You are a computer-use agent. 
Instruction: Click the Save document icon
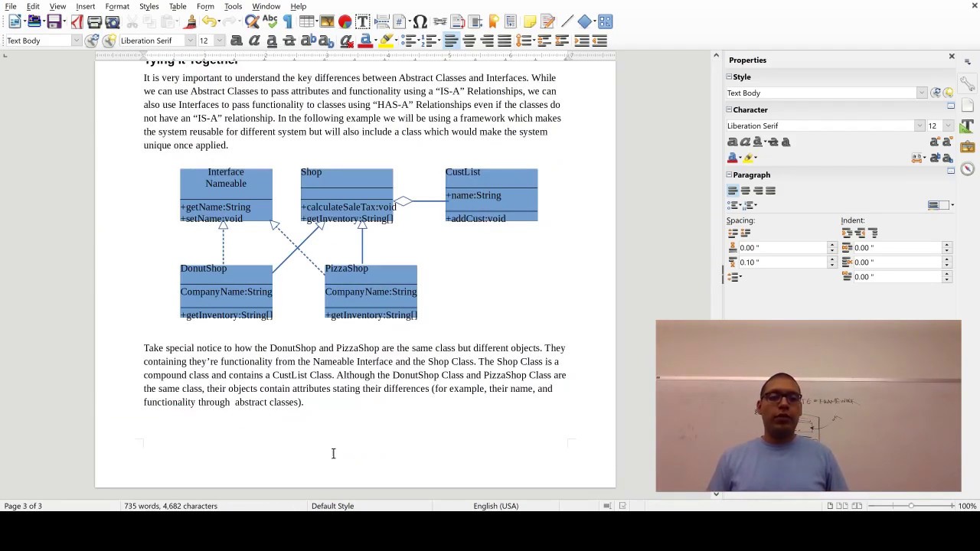pyautogui.click(x=54, y=21)
